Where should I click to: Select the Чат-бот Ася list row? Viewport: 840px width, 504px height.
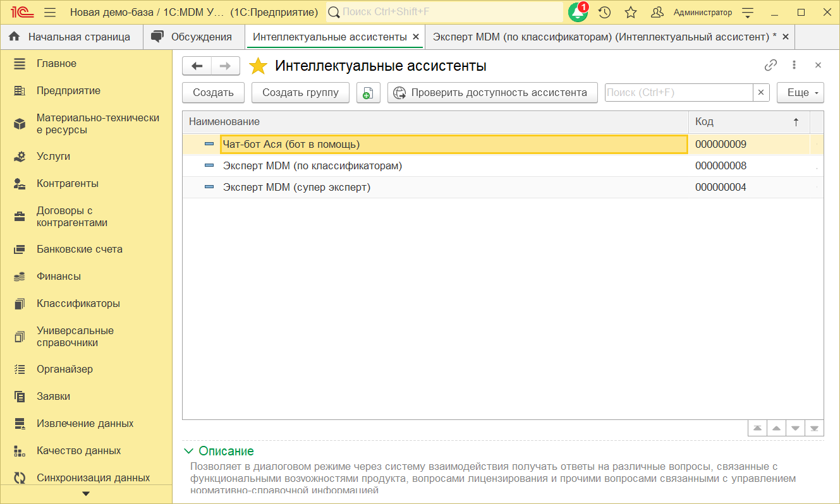point(379,144)
